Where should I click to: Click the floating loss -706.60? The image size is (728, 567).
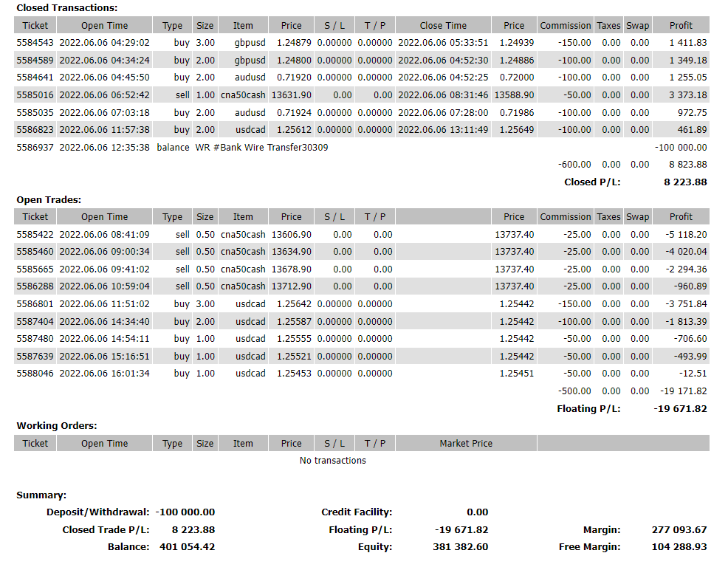690,339
